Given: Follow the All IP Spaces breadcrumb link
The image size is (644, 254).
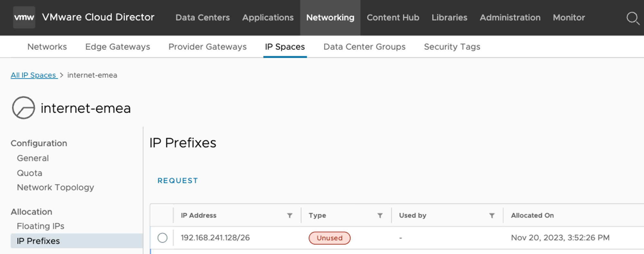Looking at the screenshot, I should [33, 75].
